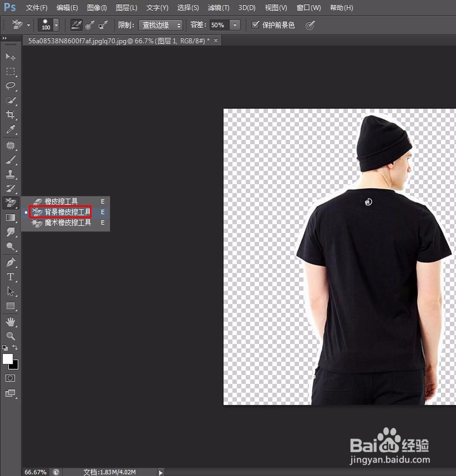Image resolution: width=456 pixels, height=476 pixels.
Task: Click the foreground color swatch
Action: (8, 358)
